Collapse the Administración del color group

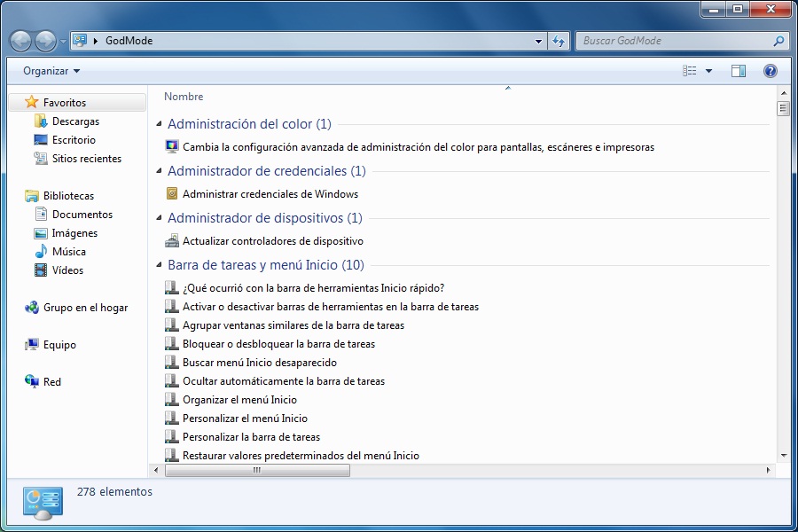tap(159, 124)
